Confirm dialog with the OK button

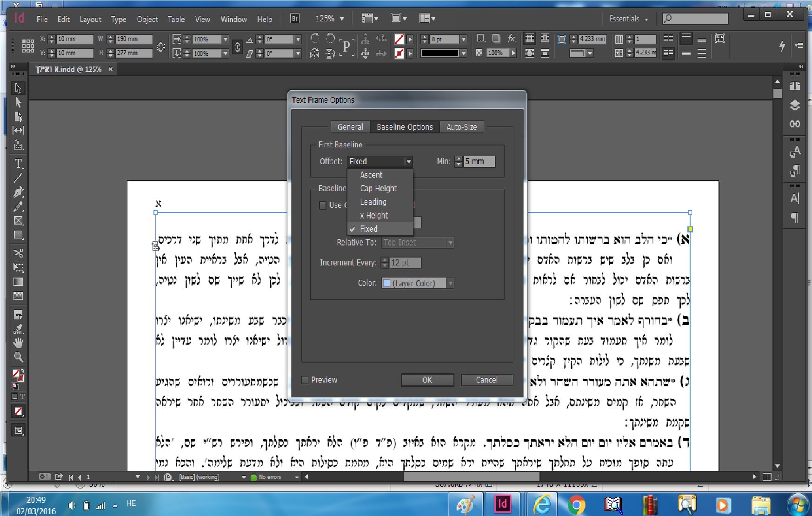[x=427, y=380]
